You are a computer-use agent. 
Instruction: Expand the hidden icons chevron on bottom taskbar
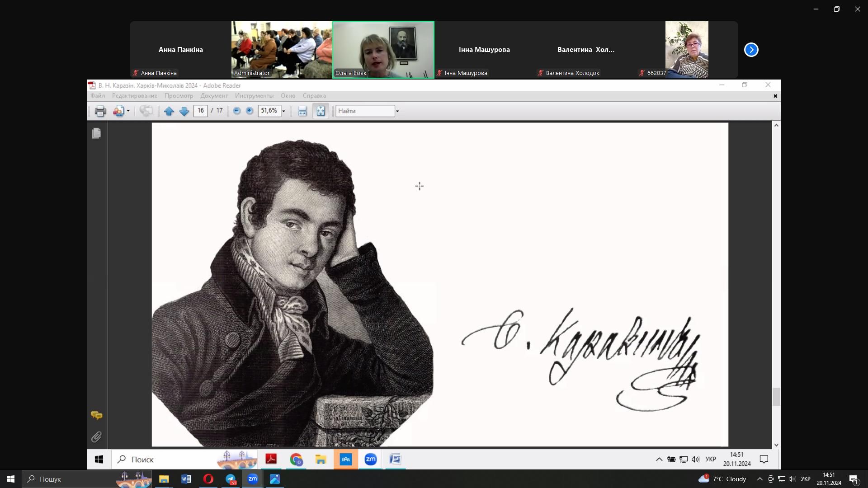(x=760, y=479)
